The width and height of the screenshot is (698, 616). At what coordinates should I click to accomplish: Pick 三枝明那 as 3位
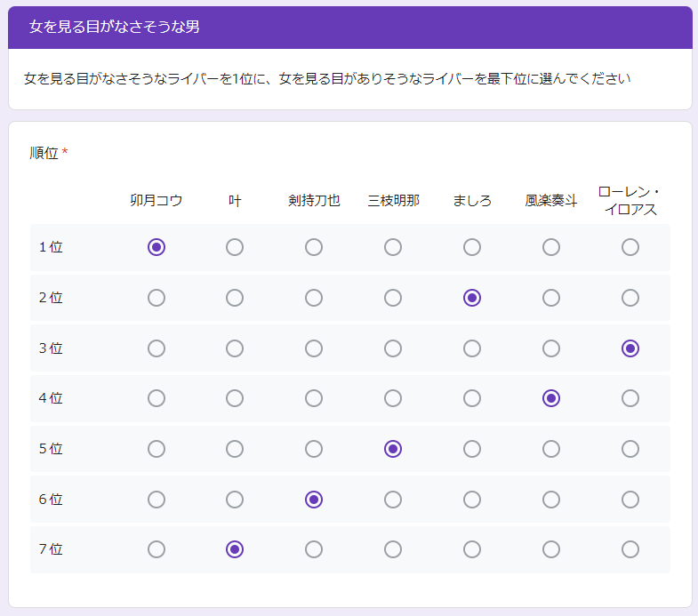pos(393,348)
